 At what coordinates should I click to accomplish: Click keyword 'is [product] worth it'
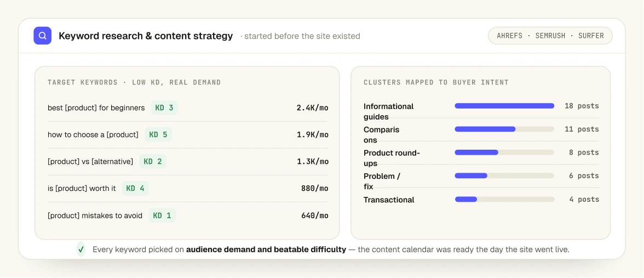(82, 189)
